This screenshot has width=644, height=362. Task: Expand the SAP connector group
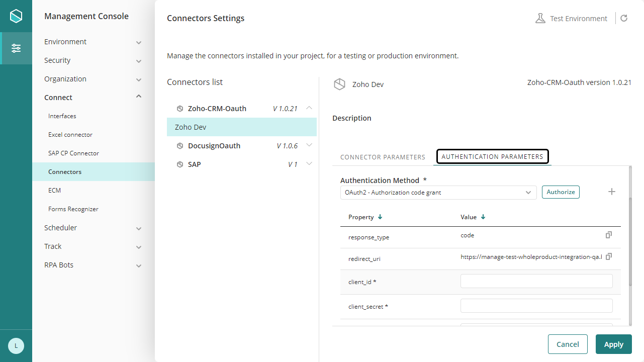pos(309,164)
